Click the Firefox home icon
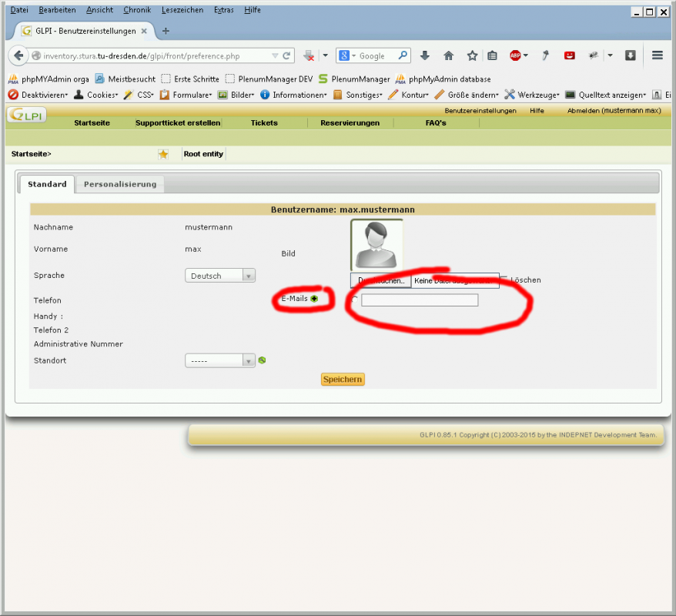Screen dimensions: 676x616 click(449, 55)
